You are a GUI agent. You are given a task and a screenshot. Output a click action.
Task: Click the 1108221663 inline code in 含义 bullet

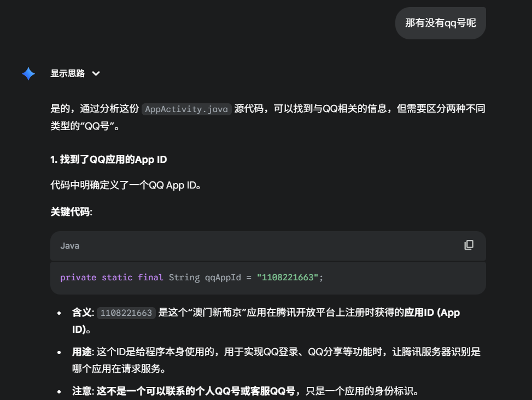click(x=126, y=313)
